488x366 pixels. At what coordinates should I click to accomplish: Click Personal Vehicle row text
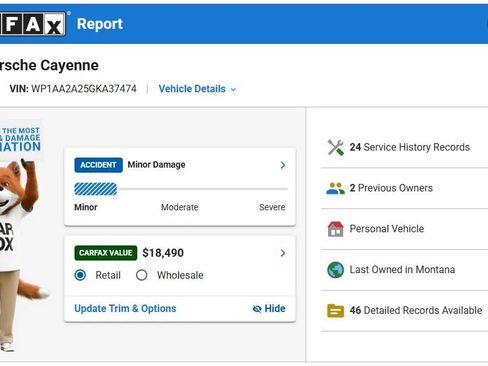387,229
